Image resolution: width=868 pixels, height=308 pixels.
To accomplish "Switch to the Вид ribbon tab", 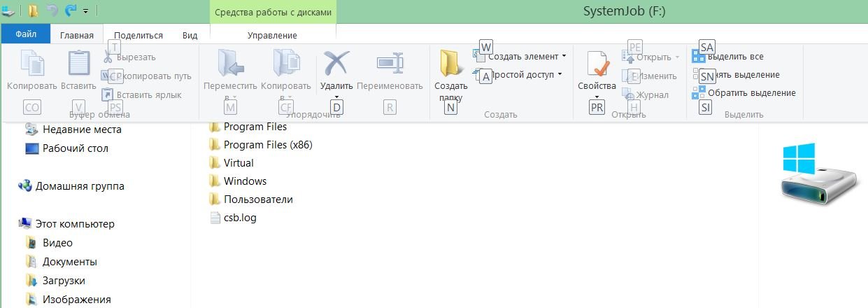I will (x=190, y=35).
